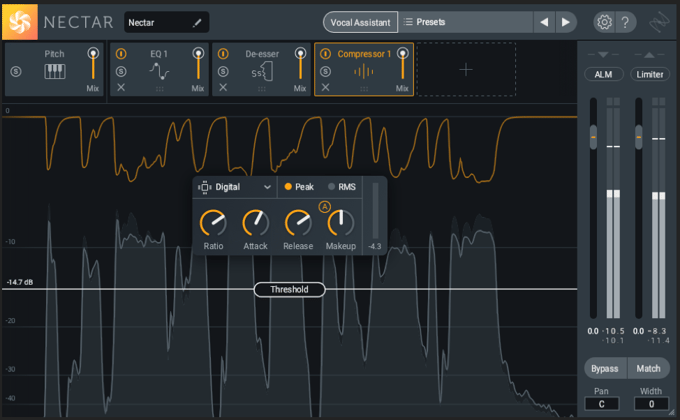Solo the De-esser module
Image resolution: width=680 pixels, height=420 pixels.
point(223,72)
